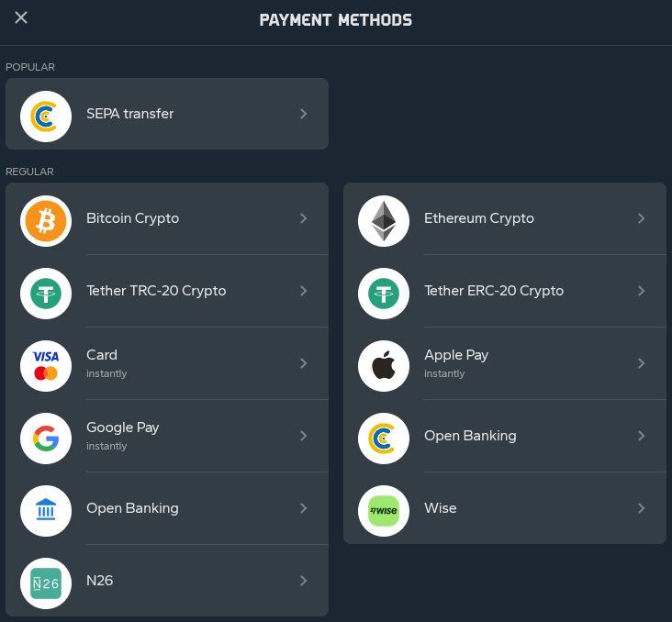
Task: Select Tether ERC-20 Crypto label
Action: [494, 291]
